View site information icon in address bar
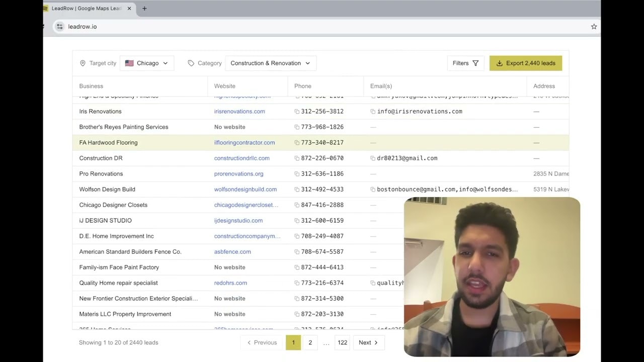This screenshot has height=362, width=644. pyautogui.click(x=60, y=27)
